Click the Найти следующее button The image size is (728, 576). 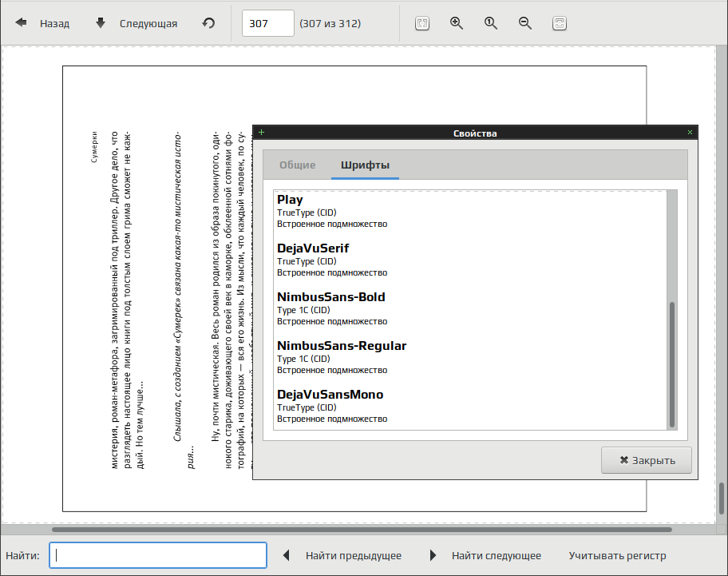click(x=496, y=555)
